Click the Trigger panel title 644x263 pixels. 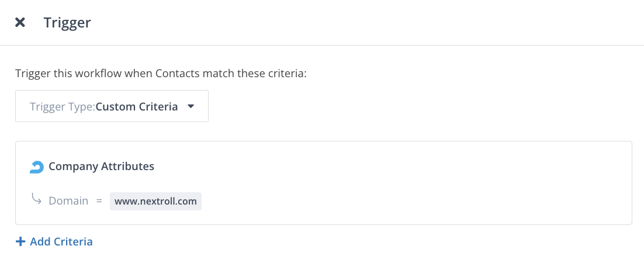click(x=67, y=23)
